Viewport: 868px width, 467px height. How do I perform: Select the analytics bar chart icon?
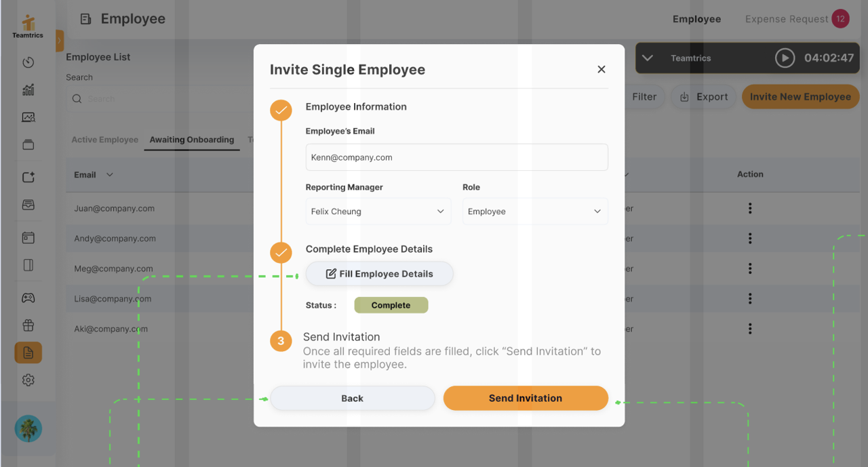coord(28,89)
